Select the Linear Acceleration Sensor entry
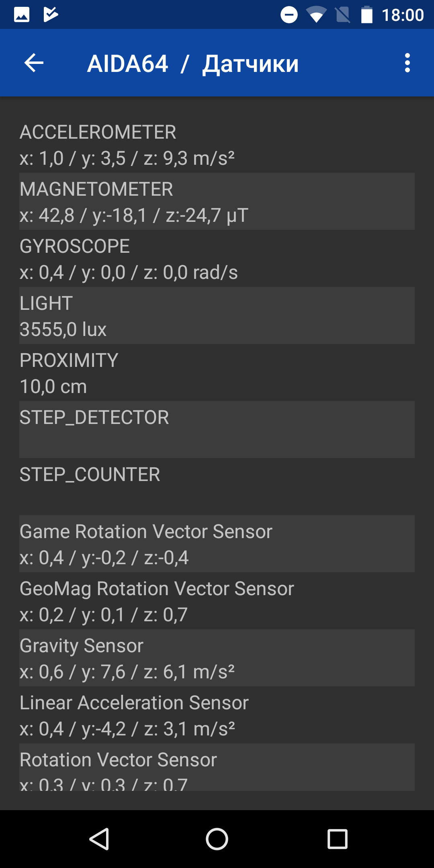The width and height of the screenshot is (434, 868). (217, 715)
